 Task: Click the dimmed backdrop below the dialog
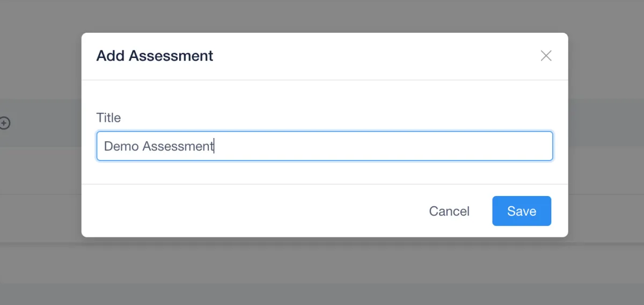click(x=322, y=271)
